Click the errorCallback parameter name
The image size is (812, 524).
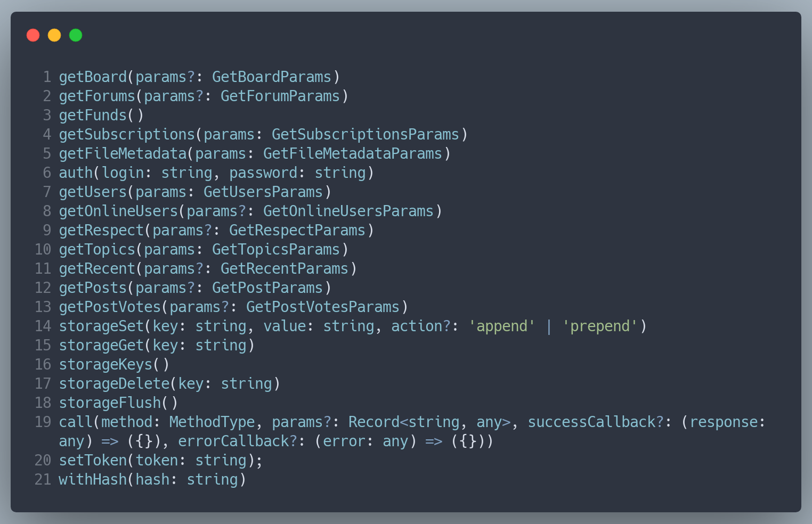pyautogui.click(x=233, y=441)
